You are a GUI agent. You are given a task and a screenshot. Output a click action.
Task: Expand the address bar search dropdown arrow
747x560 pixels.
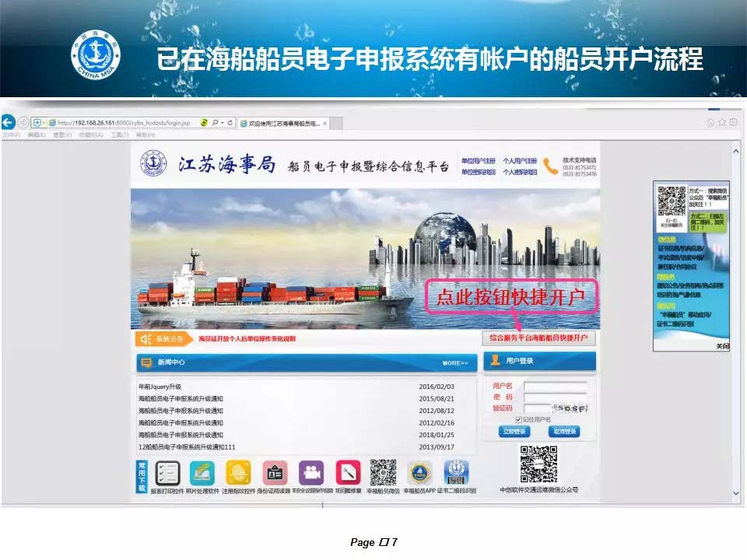pyautogui.click(x=221, y=123)
